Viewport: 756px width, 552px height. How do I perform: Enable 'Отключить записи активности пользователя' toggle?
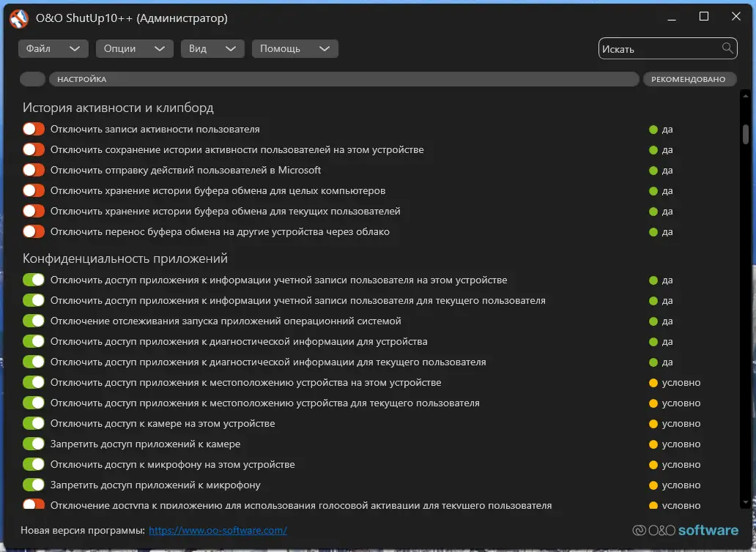coord(34,130)
